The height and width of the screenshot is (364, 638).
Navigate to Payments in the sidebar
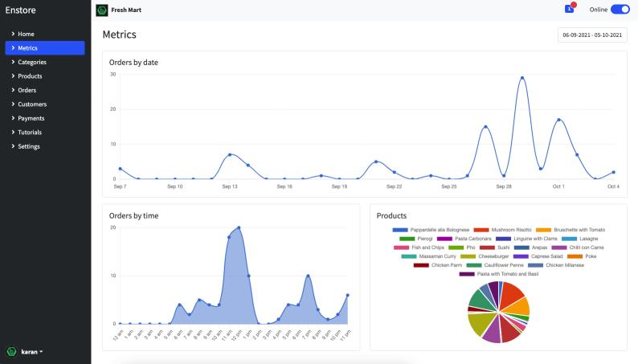click(31, 118)
